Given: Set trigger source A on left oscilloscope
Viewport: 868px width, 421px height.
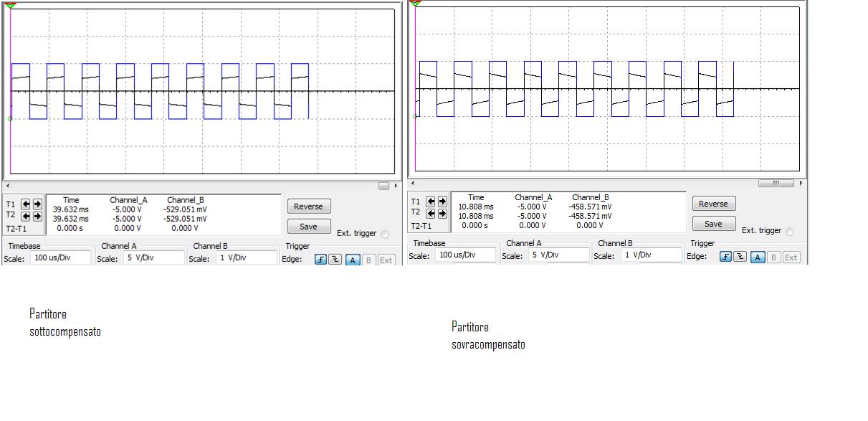Looking at the screenshot, I should (353, 260).
